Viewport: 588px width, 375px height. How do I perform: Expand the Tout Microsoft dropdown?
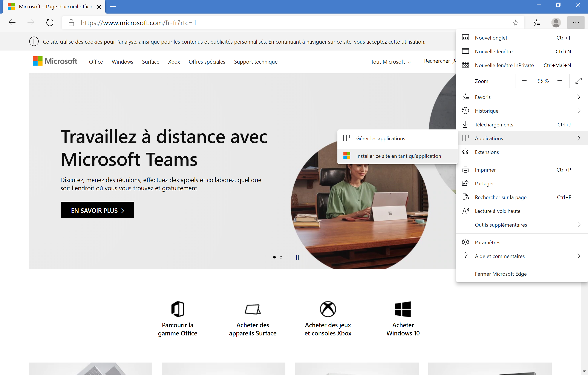pos(391,62)
